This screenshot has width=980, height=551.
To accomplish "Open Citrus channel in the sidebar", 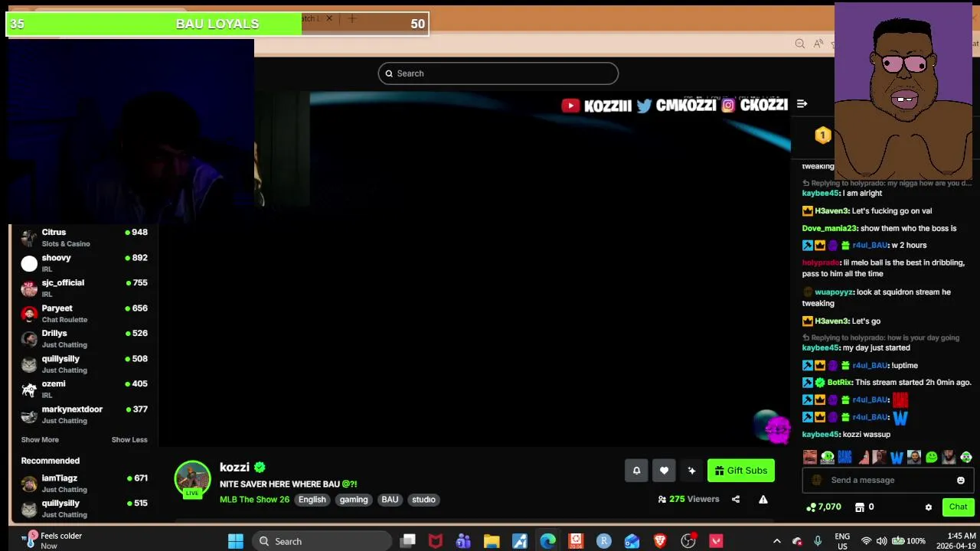I will [x=84, y=237].
